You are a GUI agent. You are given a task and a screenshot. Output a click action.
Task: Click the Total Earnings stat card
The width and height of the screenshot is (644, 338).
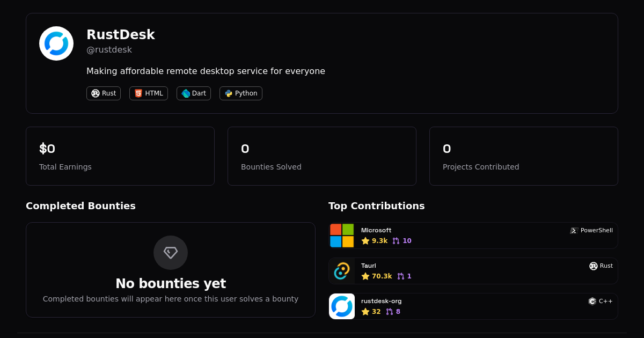120,156
